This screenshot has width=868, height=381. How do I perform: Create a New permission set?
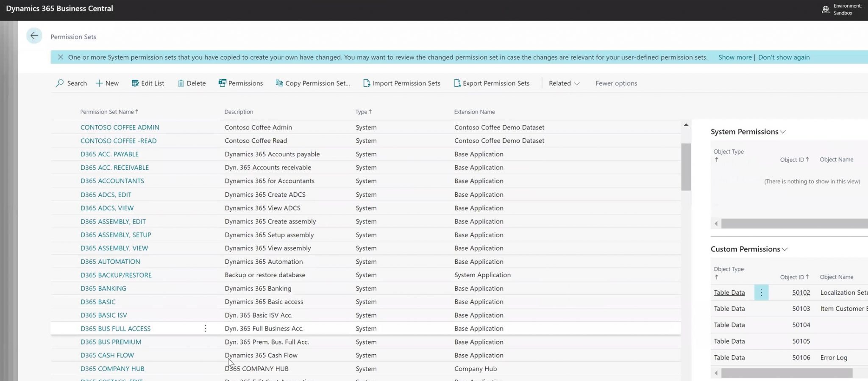click(x=107, y=83)
